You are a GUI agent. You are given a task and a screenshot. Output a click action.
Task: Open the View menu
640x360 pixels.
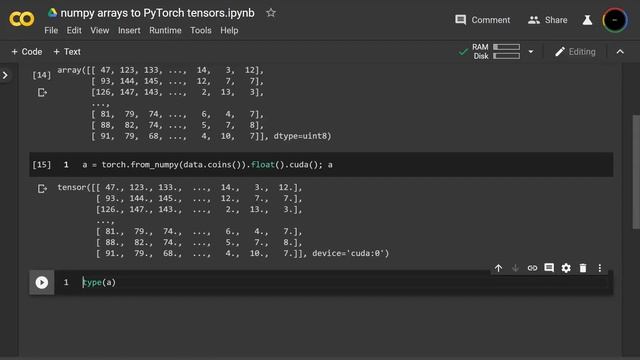click(x=100, y=31)
